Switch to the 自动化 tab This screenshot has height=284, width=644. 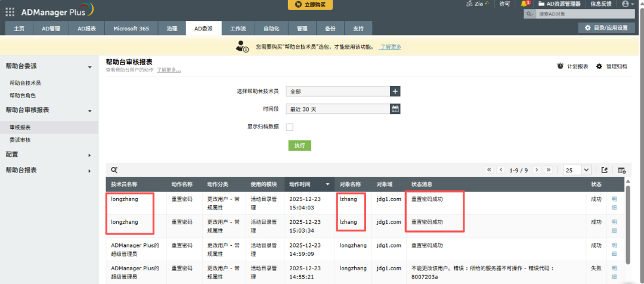point(271,29)
